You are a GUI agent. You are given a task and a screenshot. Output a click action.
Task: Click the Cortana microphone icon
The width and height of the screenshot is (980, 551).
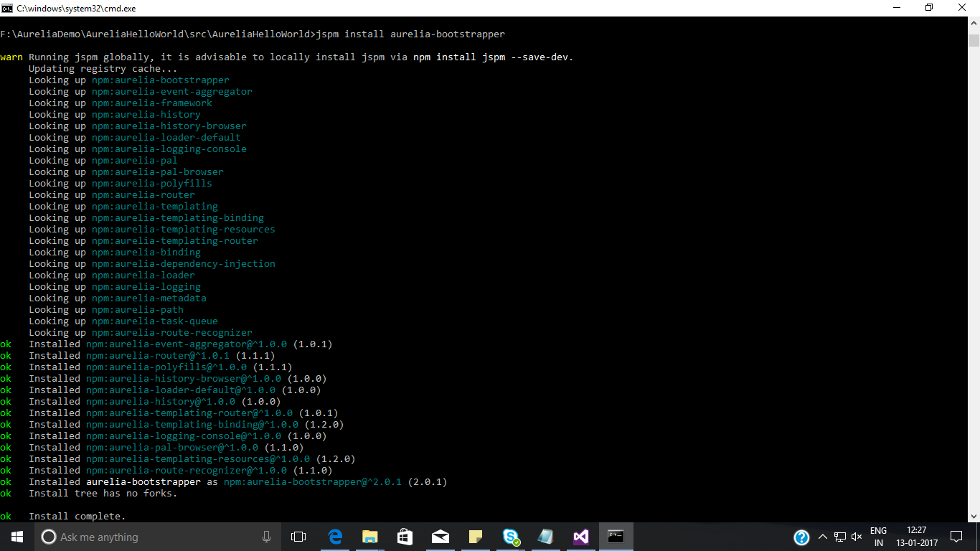[266, 537]
